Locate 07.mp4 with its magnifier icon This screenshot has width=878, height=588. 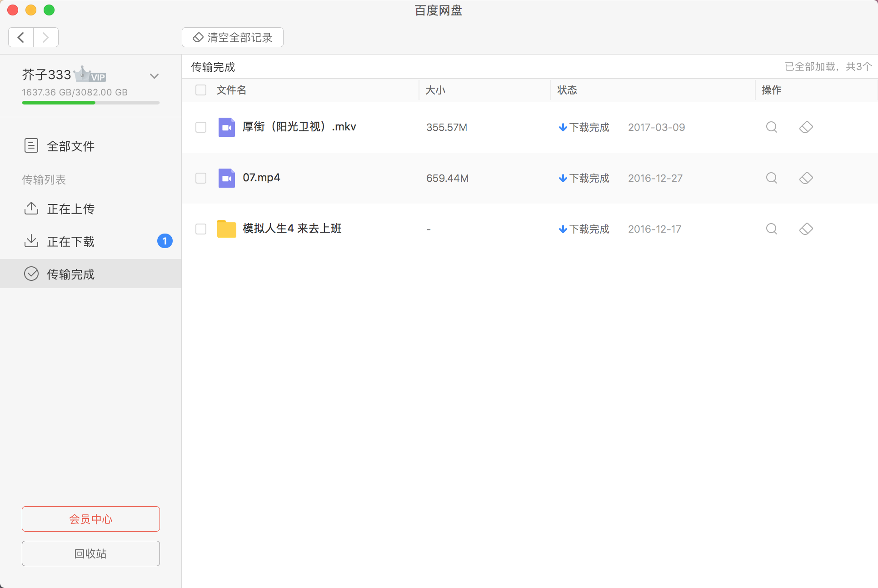point(772,178)
